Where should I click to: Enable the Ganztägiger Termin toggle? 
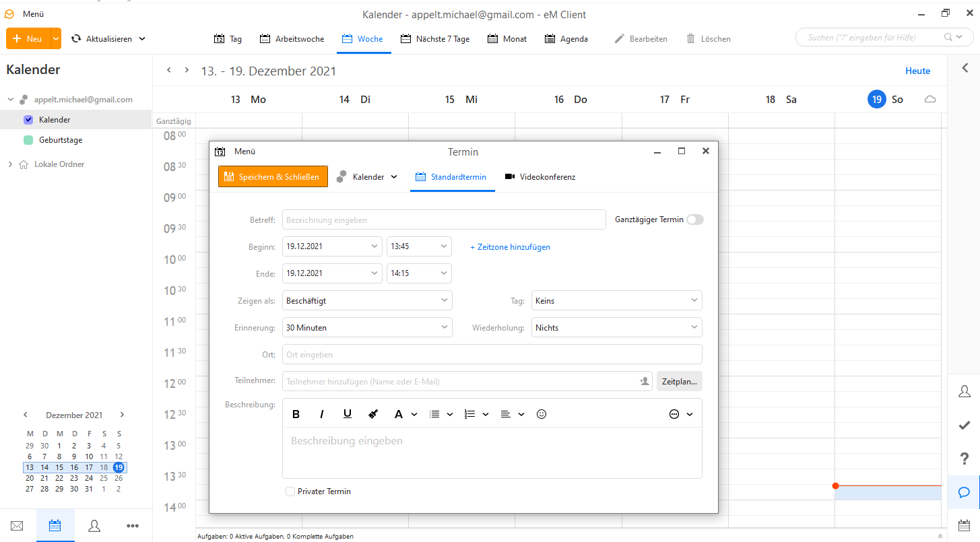tap(694, 219)
